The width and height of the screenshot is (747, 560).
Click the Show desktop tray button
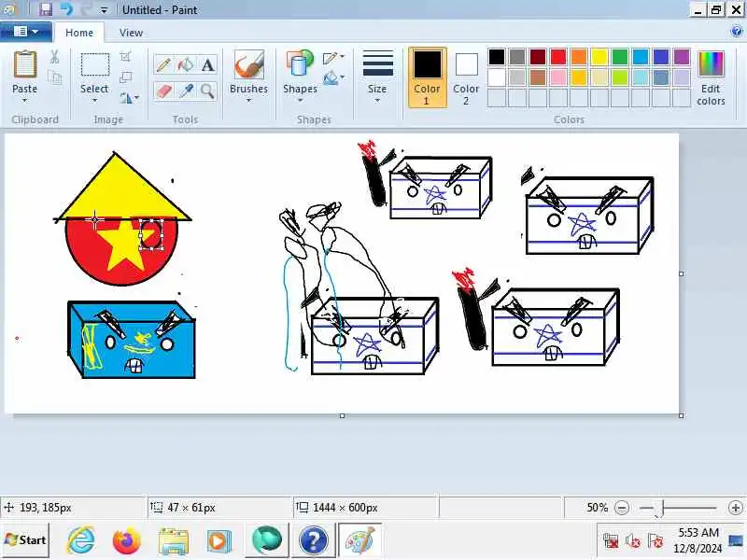point(736,540)
